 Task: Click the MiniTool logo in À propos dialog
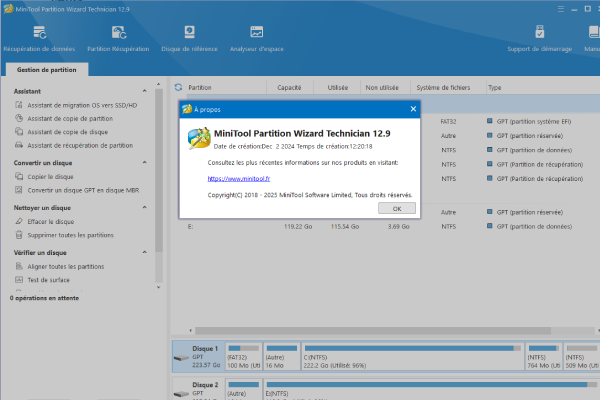point(199,138)
